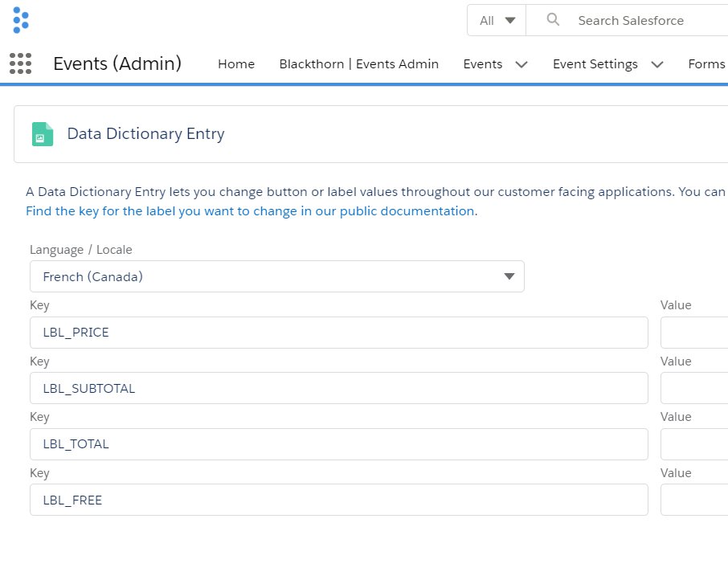Click the Value field beside LBL_TOTAL
Image resolution: width=728 pixels, height=580 pixels.
694,444
